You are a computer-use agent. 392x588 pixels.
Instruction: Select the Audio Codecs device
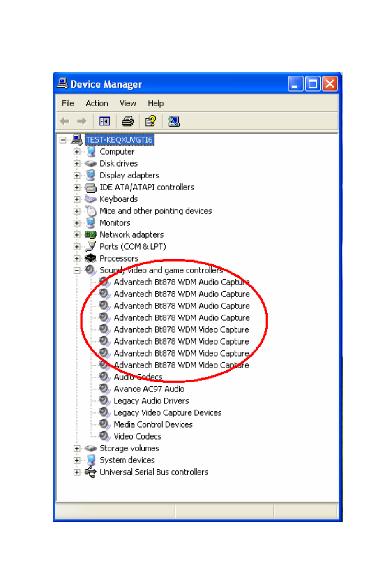point(138,377)
